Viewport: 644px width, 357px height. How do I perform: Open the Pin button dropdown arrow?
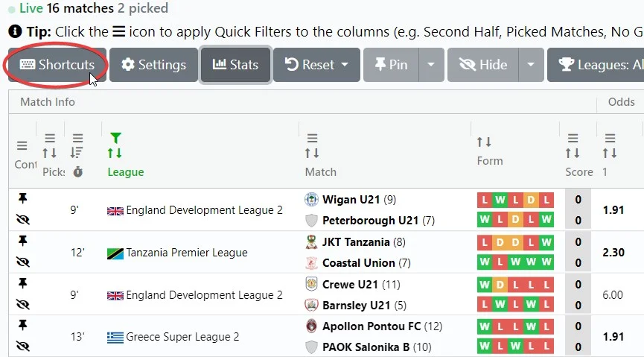coord(431,65)
